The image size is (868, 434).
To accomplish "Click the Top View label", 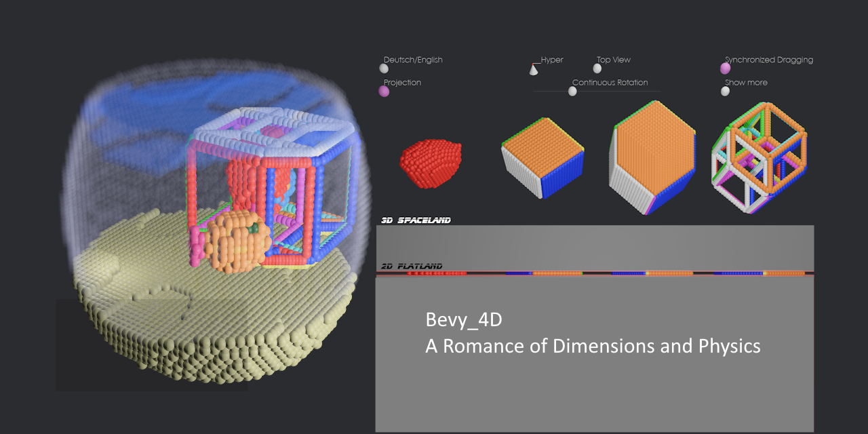I will [x=614, y=60].
